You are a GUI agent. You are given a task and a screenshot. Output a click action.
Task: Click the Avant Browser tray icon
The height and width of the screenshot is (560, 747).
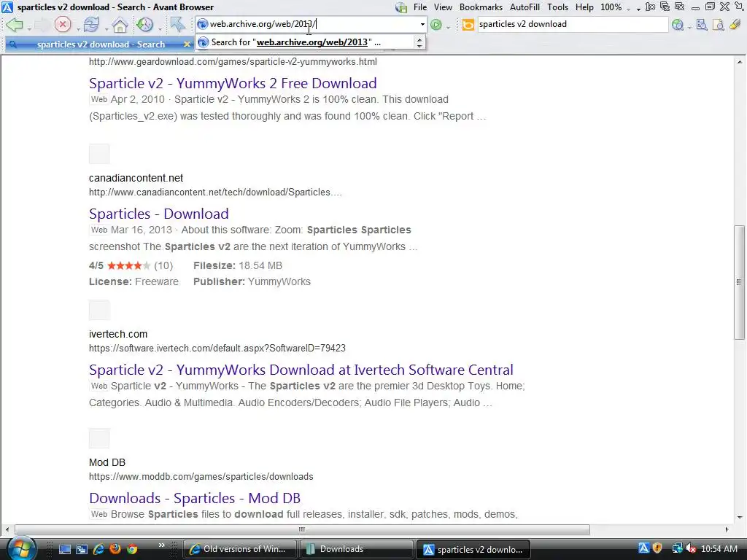pos(643,549)
